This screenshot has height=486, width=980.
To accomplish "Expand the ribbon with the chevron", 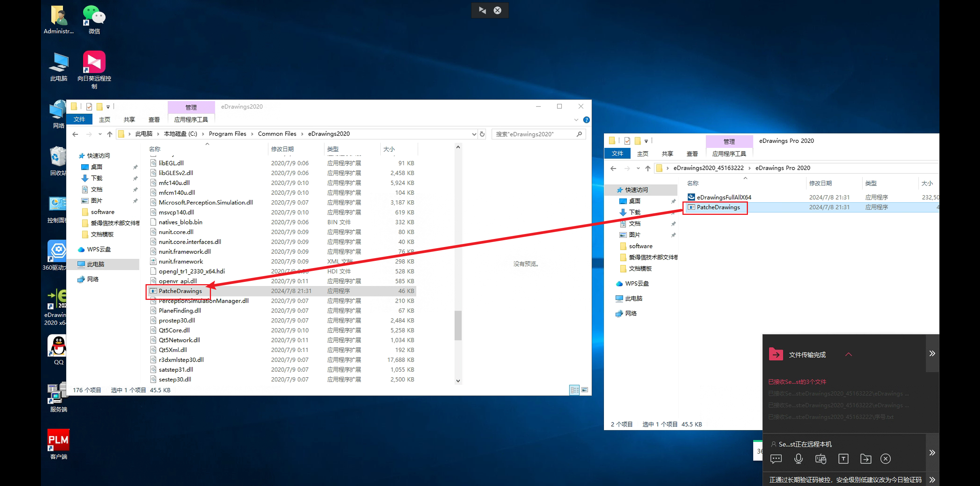I will pyautogui.click(x=576, y=120).
